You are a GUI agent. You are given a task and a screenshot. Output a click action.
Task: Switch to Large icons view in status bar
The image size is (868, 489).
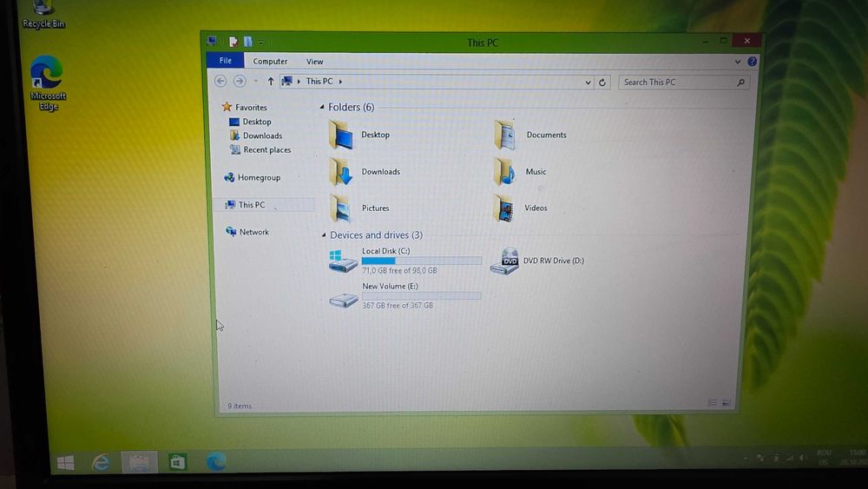pyautogui.click(x=727, y=403)
